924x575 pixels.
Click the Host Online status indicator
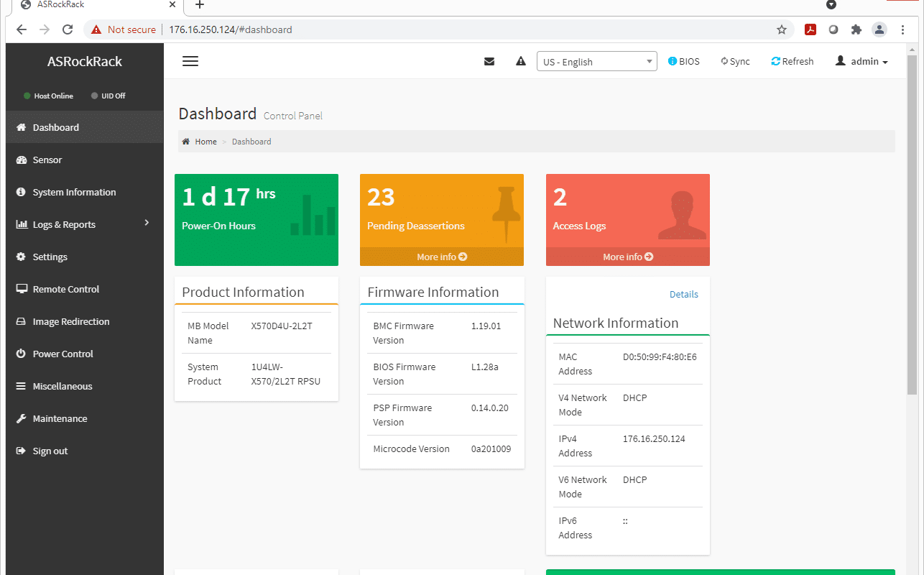point(48,96)
